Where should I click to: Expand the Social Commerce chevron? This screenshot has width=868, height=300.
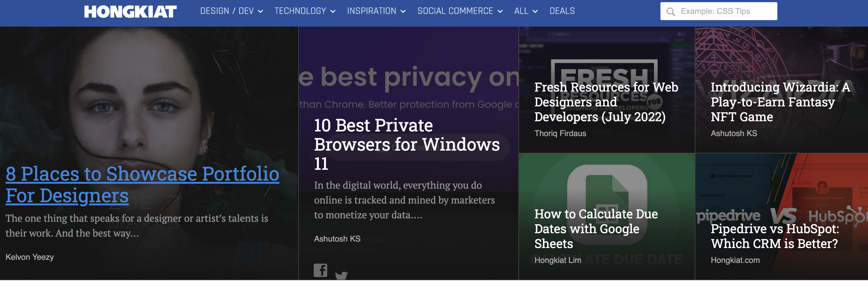point(500,11)
